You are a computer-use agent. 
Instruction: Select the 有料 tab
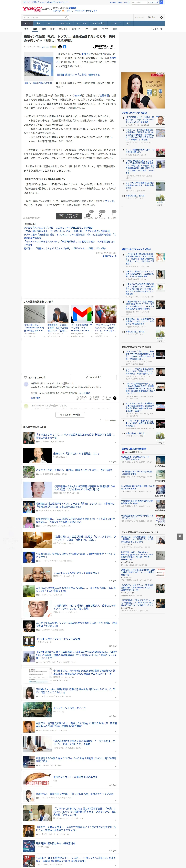pyautogui.click(x=128, y=24)
